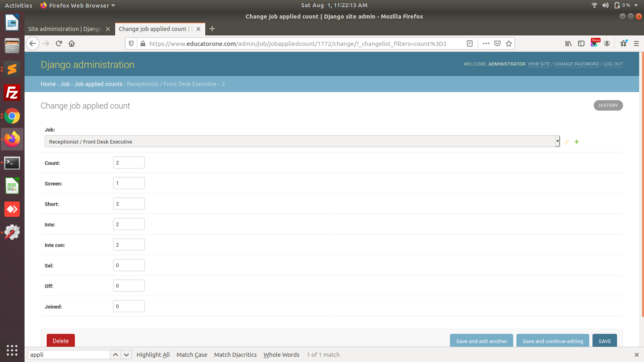Enable Match Case in the find bar
This screenshot has width=644, height=362.
(192, 355)
